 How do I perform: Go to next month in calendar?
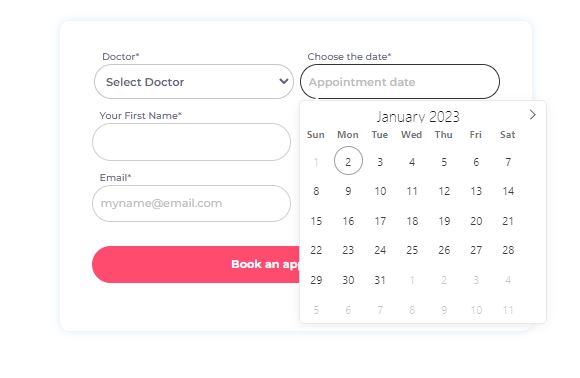coord(532,115)
